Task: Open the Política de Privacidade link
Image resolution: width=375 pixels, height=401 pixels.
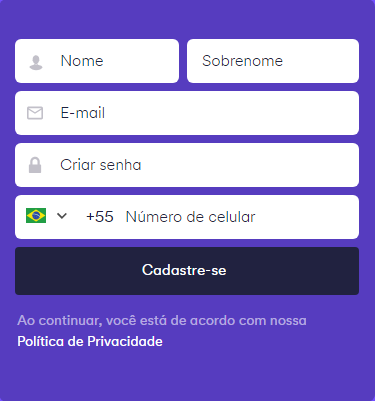Action: click(90, 341)
